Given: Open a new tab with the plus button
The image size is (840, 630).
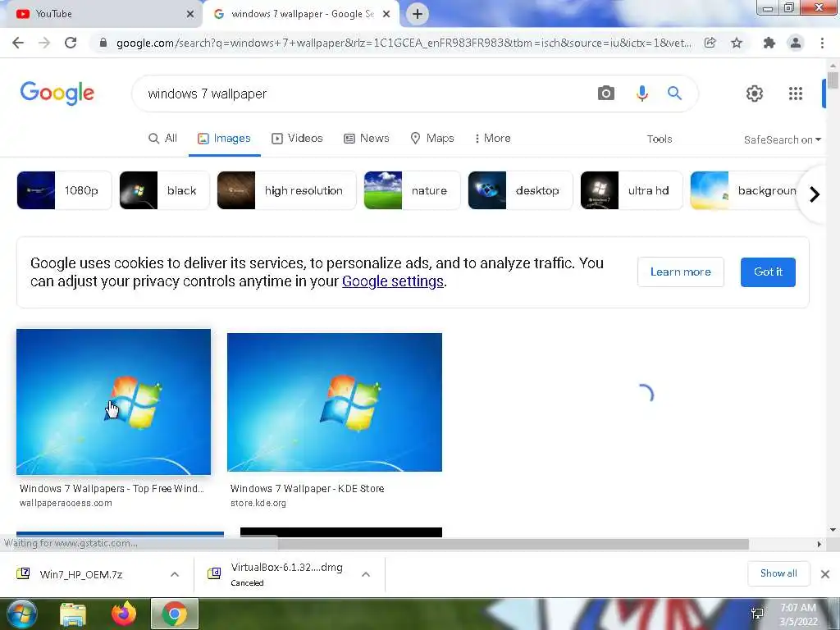Looking at the screenshot, I should 418,14.
